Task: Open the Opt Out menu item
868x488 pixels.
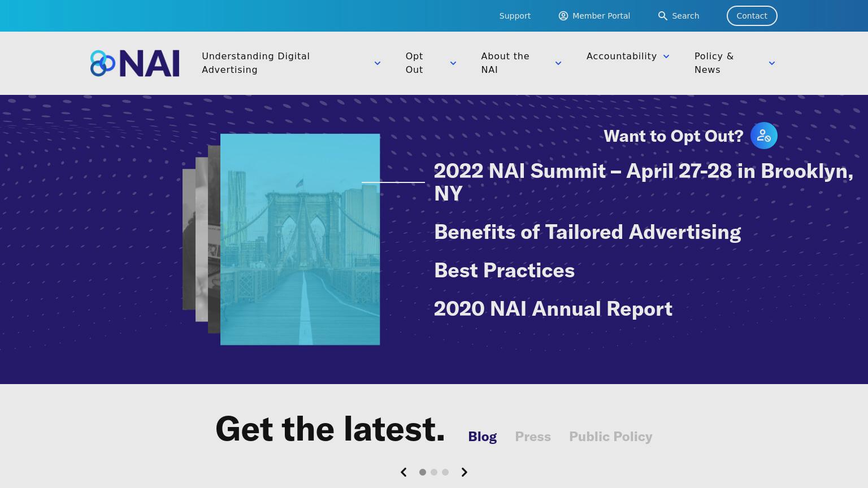Action: 414,63
